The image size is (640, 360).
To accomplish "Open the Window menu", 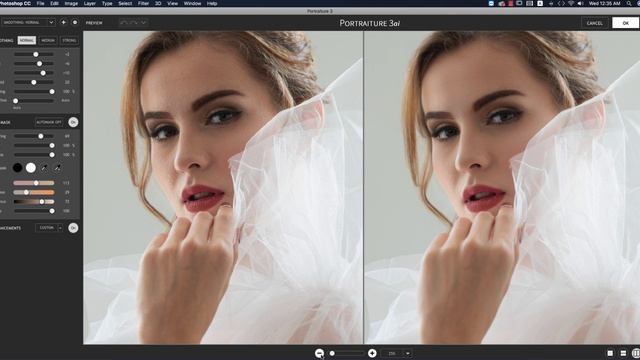I will 192,3.
